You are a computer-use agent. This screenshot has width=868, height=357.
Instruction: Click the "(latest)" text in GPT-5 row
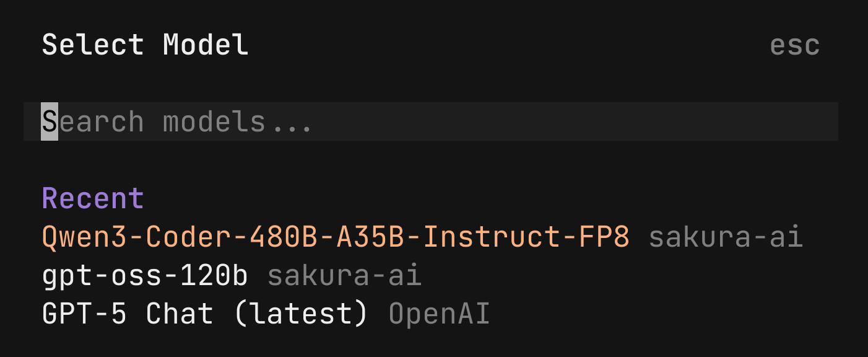coord(301,314)
